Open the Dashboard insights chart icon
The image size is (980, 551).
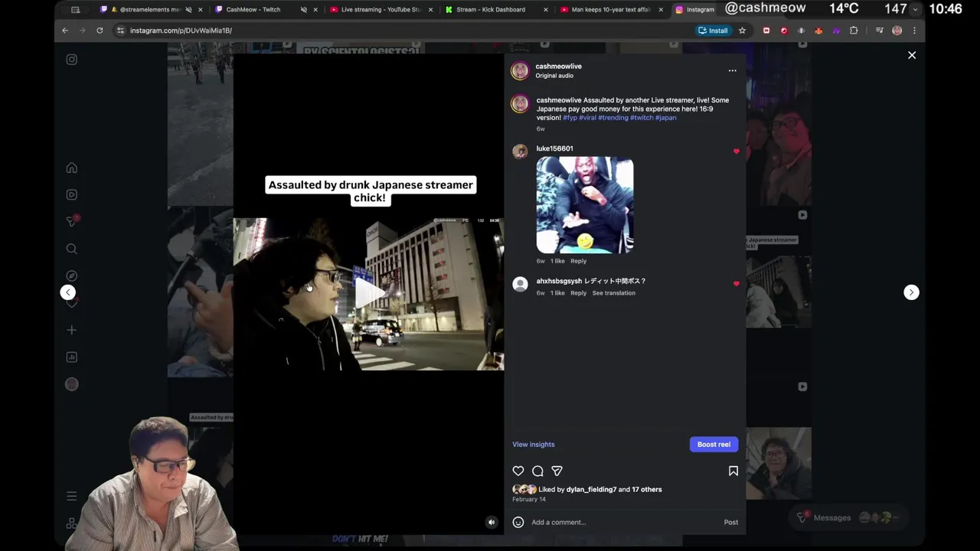pyautogui.click(x=71, y=357)
